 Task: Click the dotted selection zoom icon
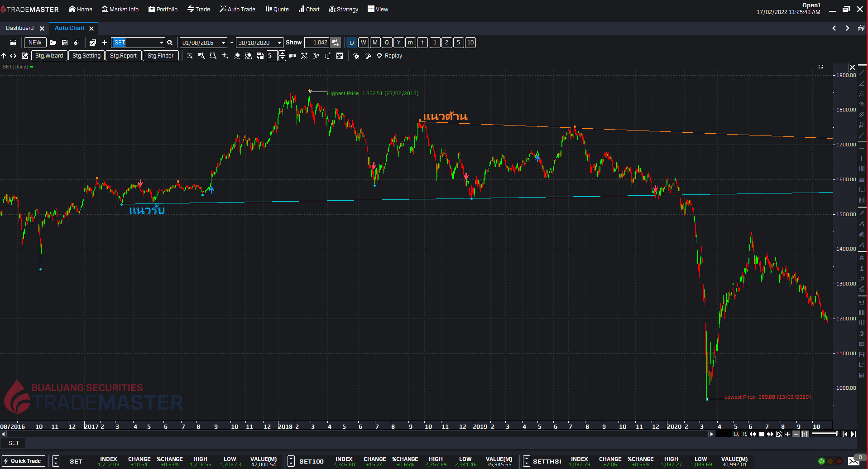[x=213, y=56]
